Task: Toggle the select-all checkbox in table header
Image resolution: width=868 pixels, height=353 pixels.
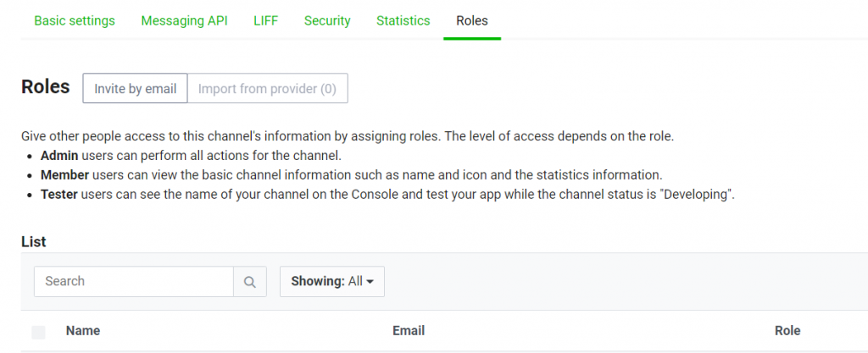Action: pos(38,332)
